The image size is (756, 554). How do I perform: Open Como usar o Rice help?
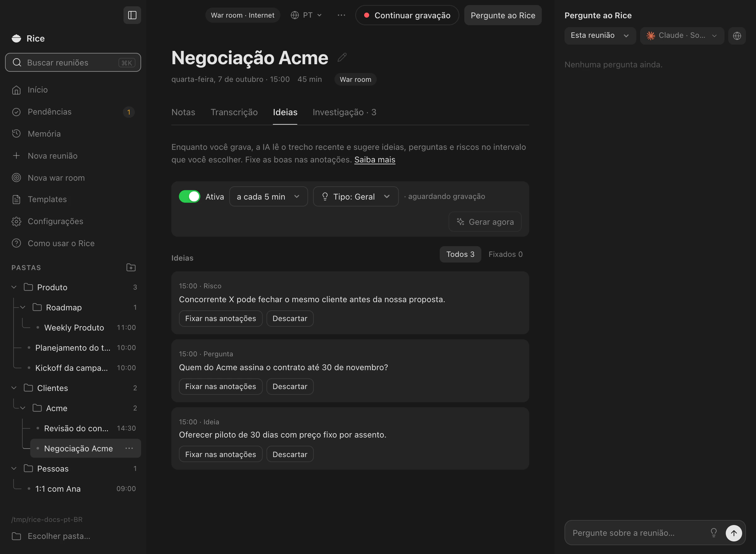click(73, 243)
